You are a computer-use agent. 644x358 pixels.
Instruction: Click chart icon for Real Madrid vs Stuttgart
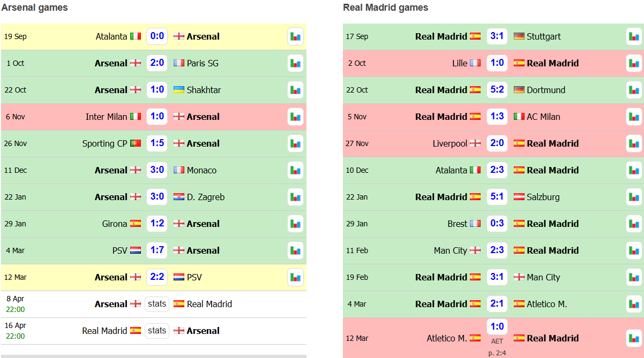pos(634,36)
